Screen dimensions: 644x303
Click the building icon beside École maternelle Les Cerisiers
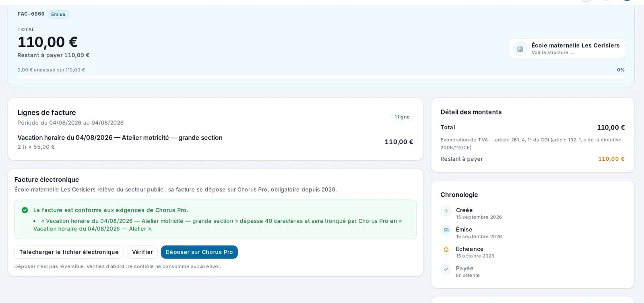point(520,49)
